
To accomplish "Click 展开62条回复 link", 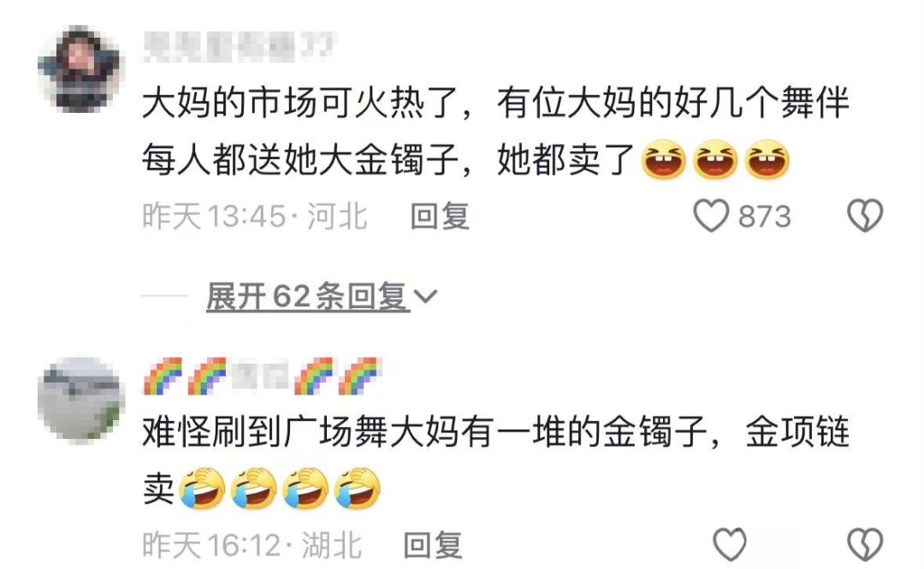I will click(308, 296).
